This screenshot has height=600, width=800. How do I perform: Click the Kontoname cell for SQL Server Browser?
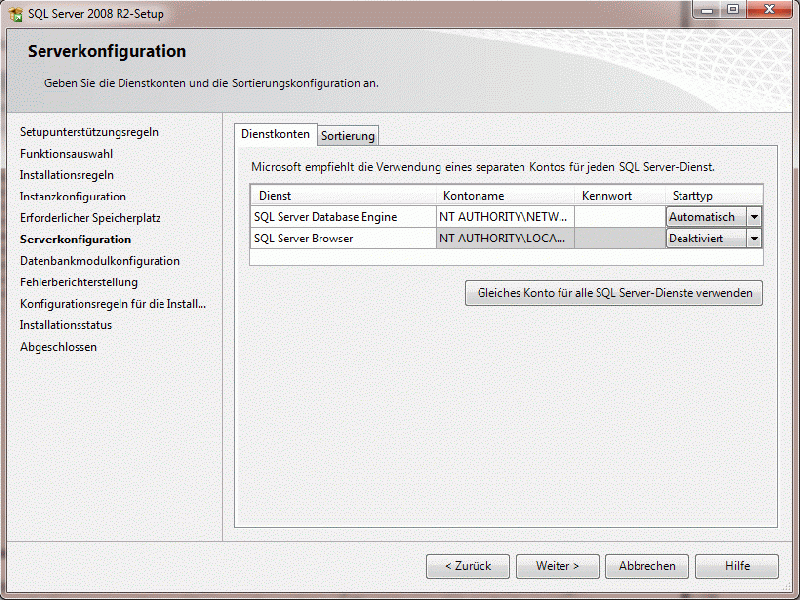505,238
